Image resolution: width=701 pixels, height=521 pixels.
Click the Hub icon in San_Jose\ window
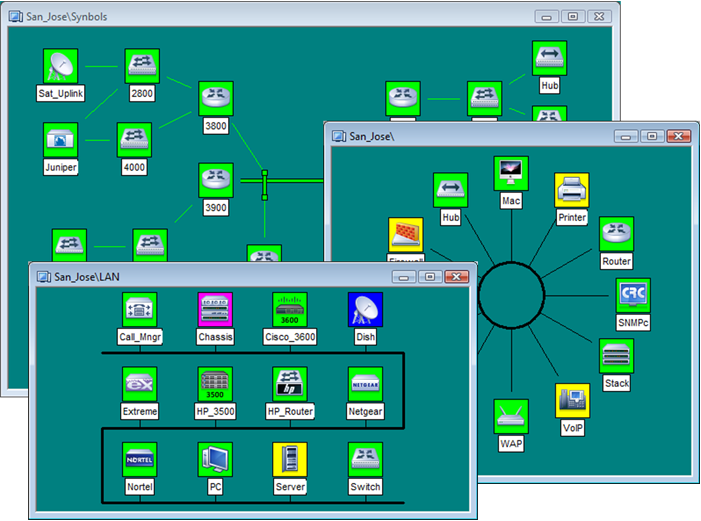click(x=451, y=190)
